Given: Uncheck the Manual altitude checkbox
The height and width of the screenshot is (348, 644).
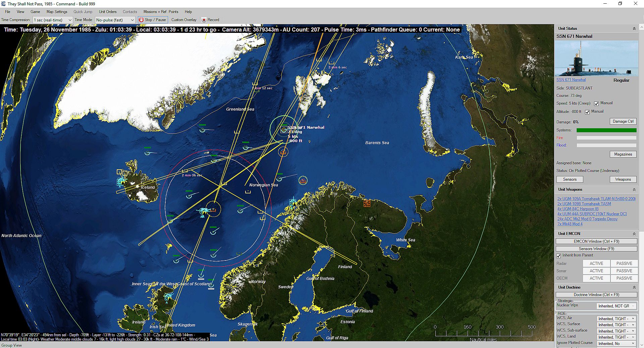Looking at the screenshot, I should pyautogui.click(x=587, y=112).
